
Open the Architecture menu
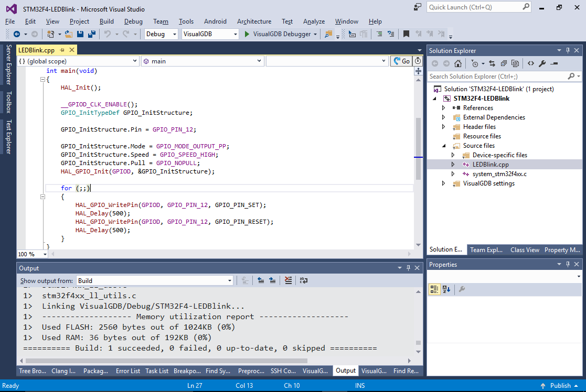click(254, 21)
